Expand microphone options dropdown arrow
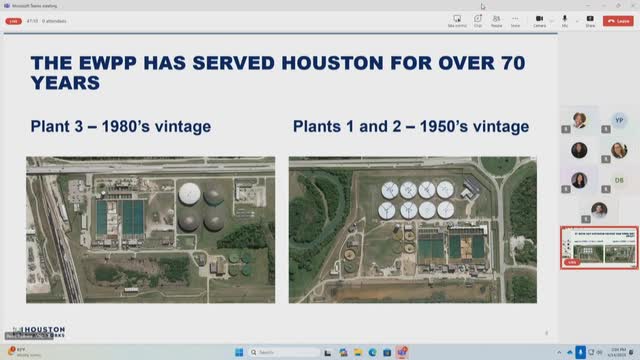 [577, 21]
